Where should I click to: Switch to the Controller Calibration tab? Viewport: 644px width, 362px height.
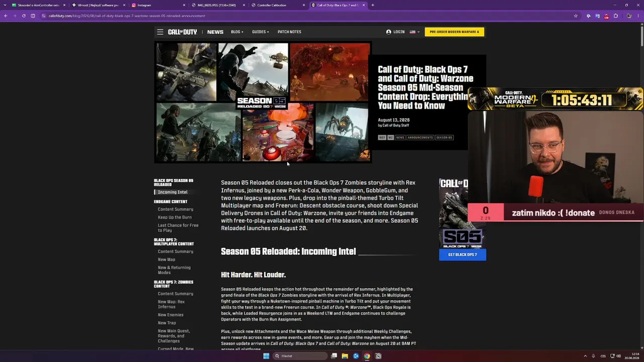point(278,5)
